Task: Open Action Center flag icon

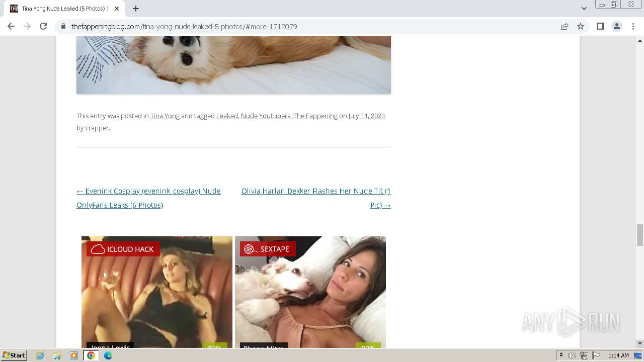Action: [596, 355]
